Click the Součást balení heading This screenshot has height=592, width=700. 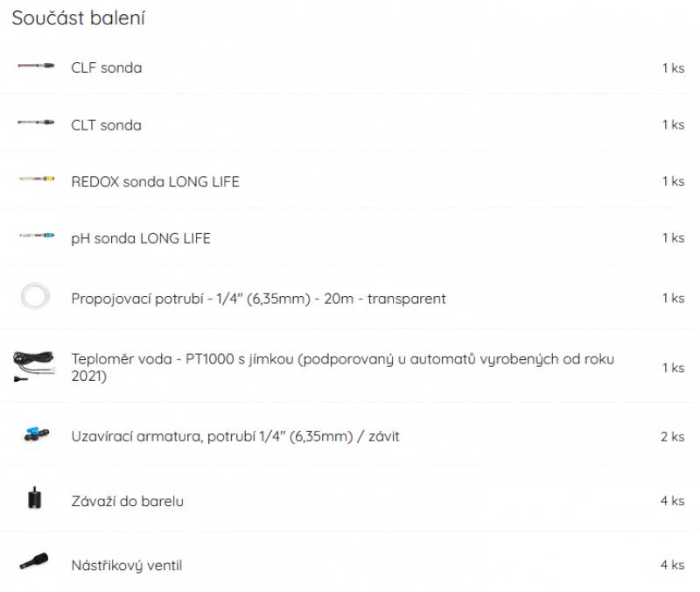click(x=78, y=18)
